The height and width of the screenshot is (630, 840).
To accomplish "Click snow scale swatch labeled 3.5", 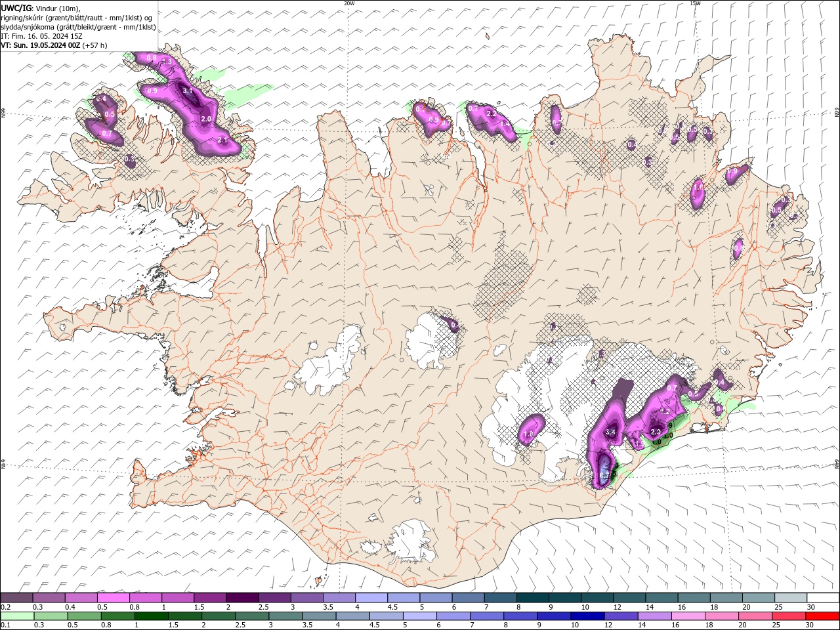I will point(339,598).
